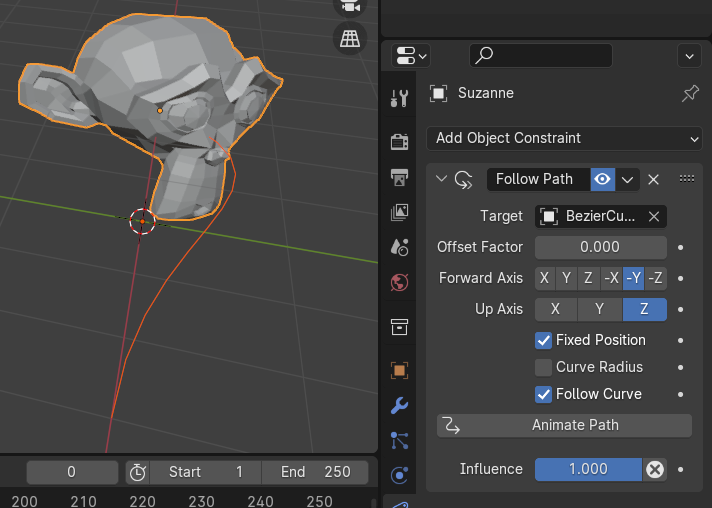Toggle Follow Path constraint viewport visibility
Image resolution: width=712 pixels, height=508 pixels.
pos(602,180)
